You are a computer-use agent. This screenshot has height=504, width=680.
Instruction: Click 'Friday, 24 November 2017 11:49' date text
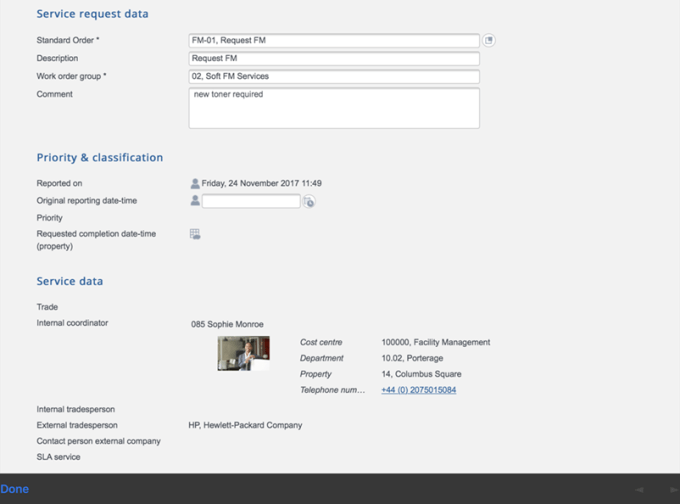pyautogui.click(x=262, y=183)
